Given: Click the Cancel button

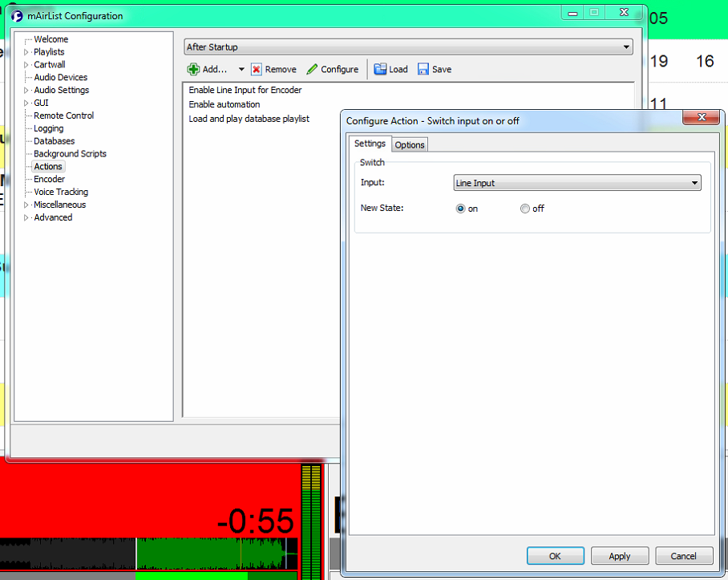Looking at the screenshot, I should point(683,556).
